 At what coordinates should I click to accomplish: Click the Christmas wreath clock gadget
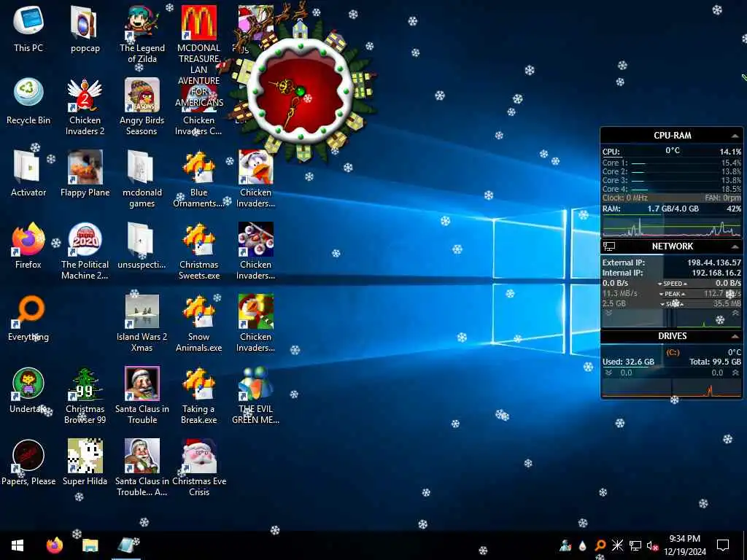[300, 90]
